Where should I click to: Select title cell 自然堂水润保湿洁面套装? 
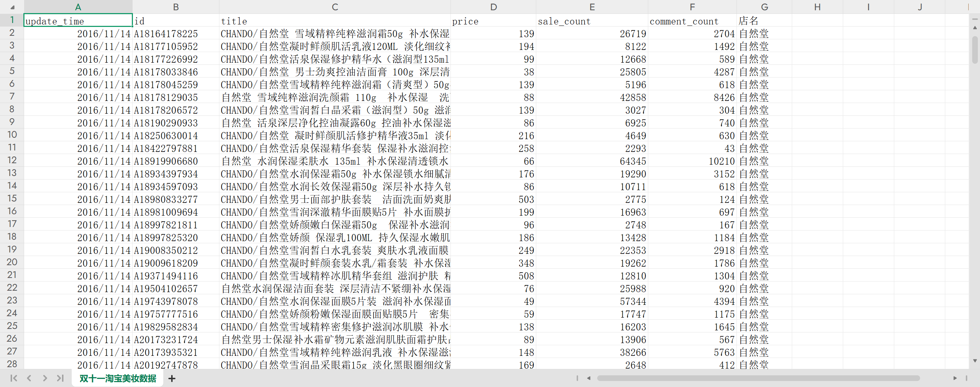click(x=335, y=288)
